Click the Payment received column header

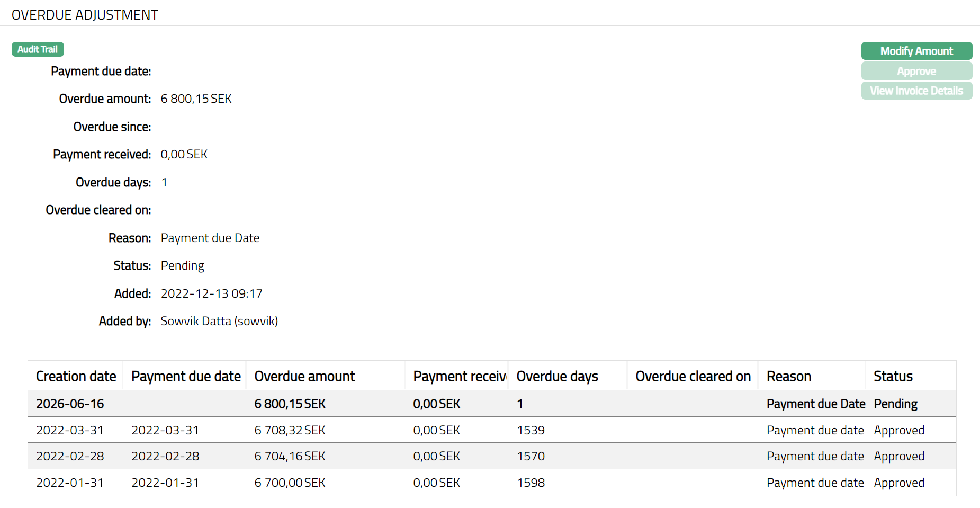[x=458, y=376]
